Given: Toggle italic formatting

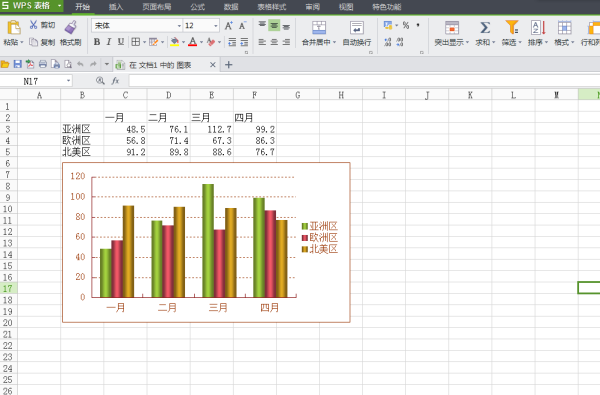Looking at the screenshot, I should (x=109, y=42).
